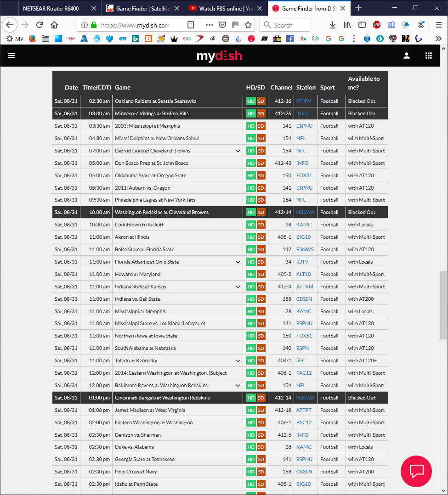The image size is (448, 495).
Task: Open the mydish navigation menu
Action: 11,56
